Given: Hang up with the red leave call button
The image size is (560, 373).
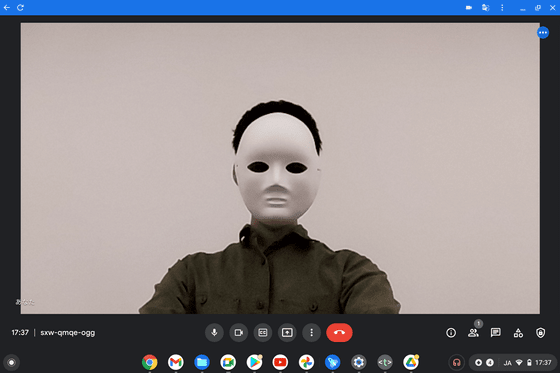Looking at the screenshot, I should tap(339, 333).
